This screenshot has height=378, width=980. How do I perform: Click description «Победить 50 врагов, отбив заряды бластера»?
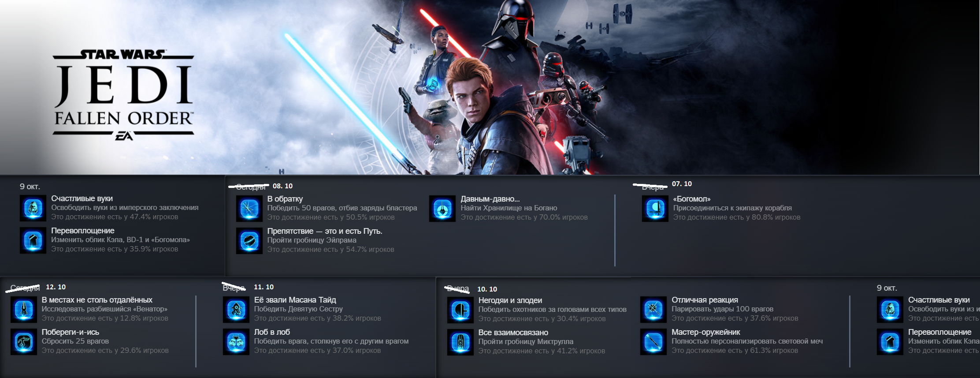coord(342,208)
